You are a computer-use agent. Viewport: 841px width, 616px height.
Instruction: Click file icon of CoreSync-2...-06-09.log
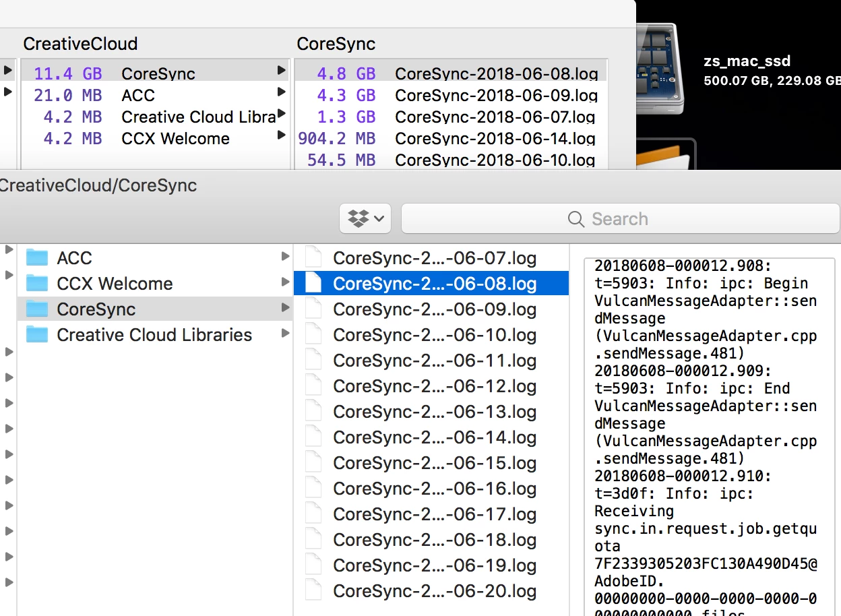click(x=313, y=309)
